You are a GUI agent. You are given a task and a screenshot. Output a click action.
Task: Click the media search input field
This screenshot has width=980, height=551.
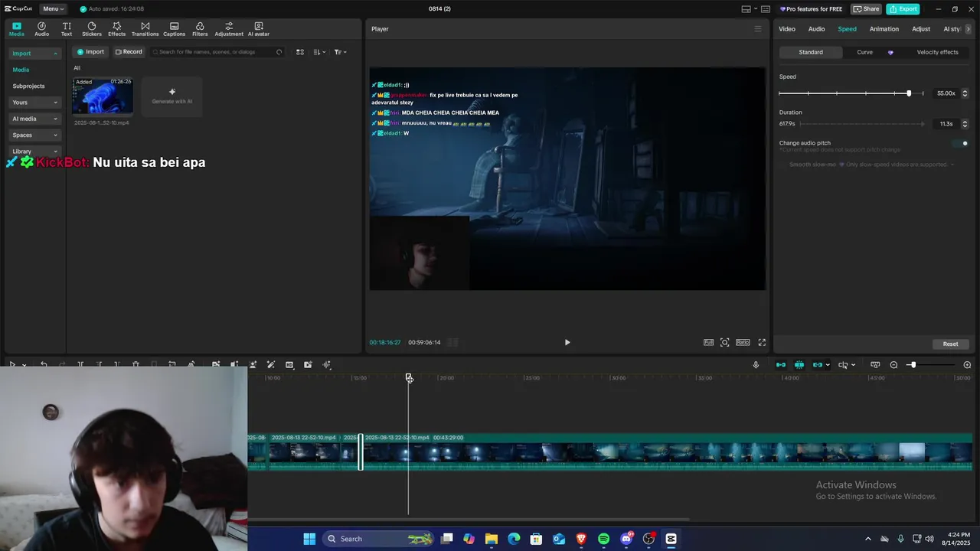(x=217, y=52)
